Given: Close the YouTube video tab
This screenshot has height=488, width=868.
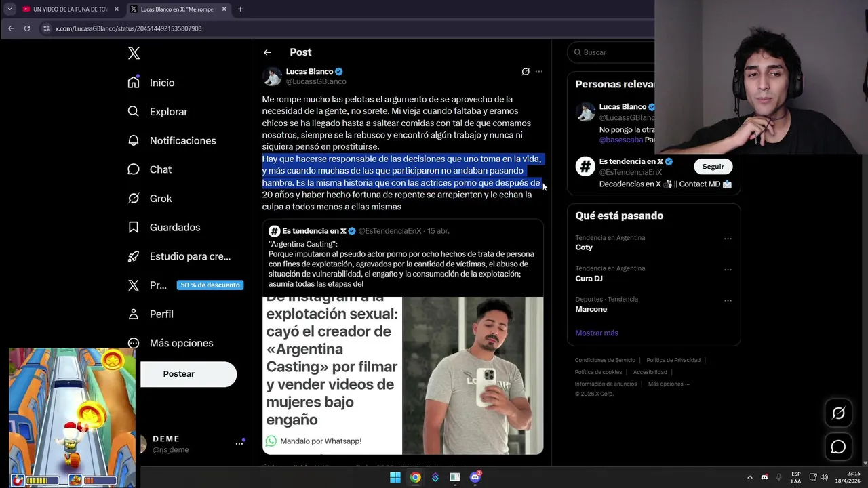Looking at the screenshot, I should (117, 9).
